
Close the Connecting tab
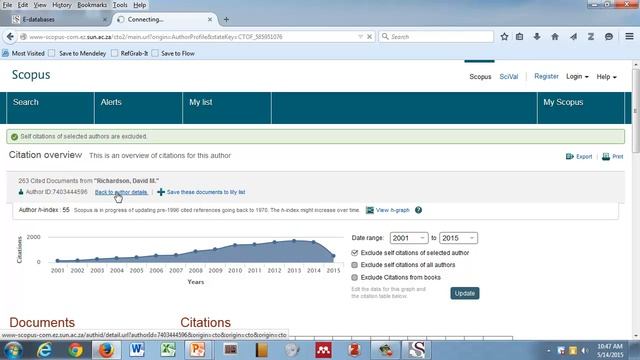coord(210,19)
